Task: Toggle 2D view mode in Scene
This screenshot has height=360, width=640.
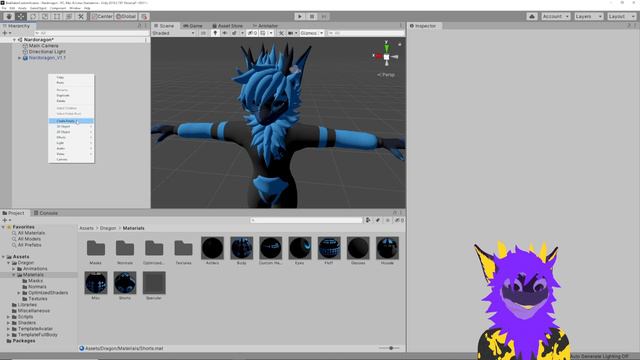Action: tap(203, 33)
